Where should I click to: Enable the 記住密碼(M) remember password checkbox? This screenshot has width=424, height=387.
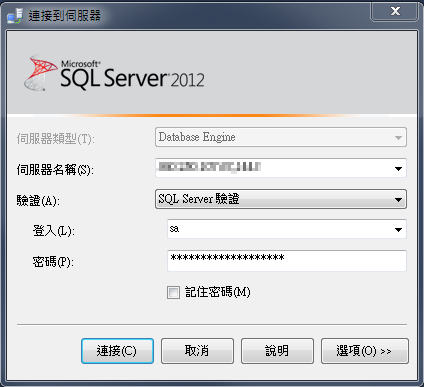coord(173,292)
